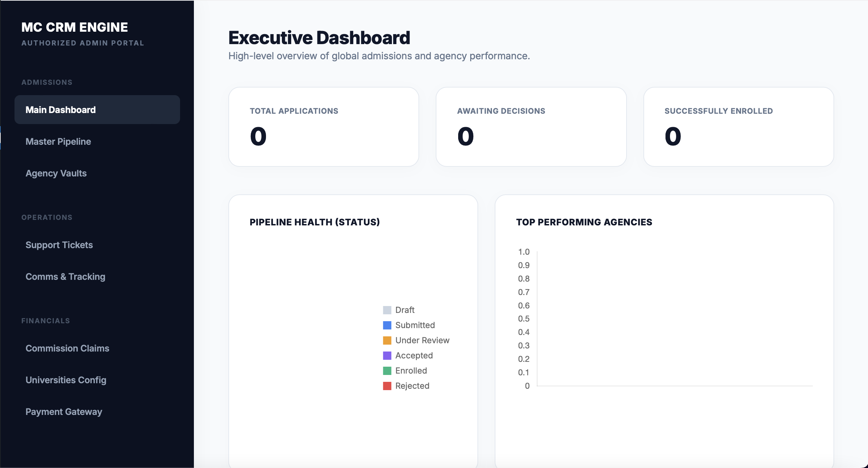Click the FINANCIALS sidebar section header
The width and height of the screenshot is (868, 468).
pyautogui.click(x=46, y=321)
